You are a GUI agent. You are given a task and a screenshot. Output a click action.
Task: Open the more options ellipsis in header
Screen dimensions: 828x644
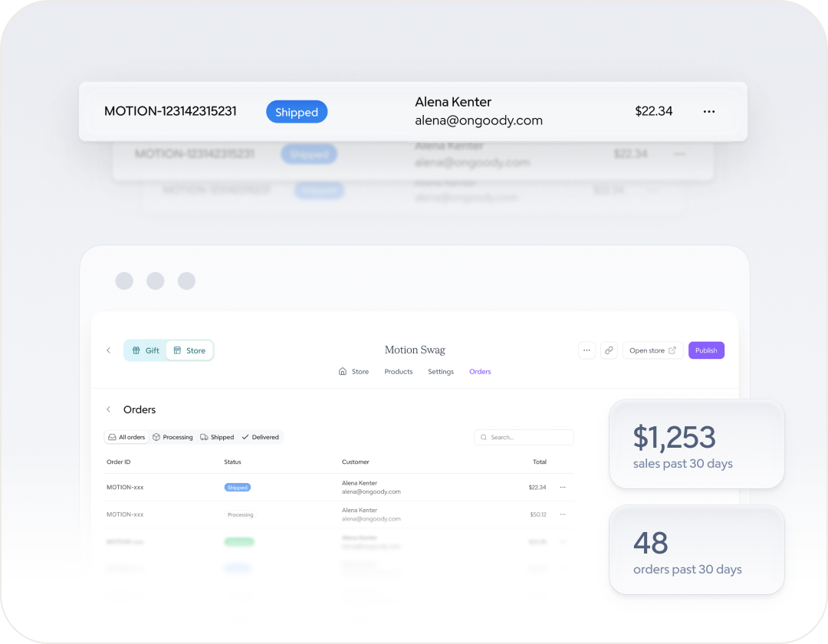pyautogui.click(x=586, y=350)
